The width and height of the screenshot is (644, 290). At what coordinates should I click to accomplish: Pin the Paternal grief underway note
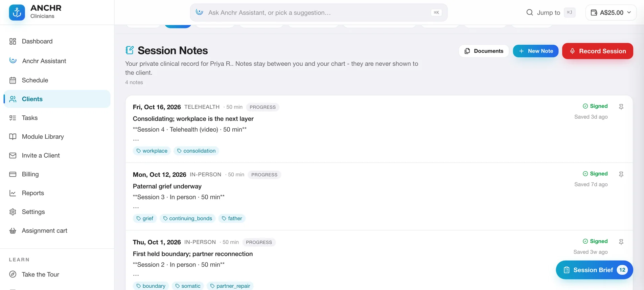pyautogui.click(x=621, y=175)
